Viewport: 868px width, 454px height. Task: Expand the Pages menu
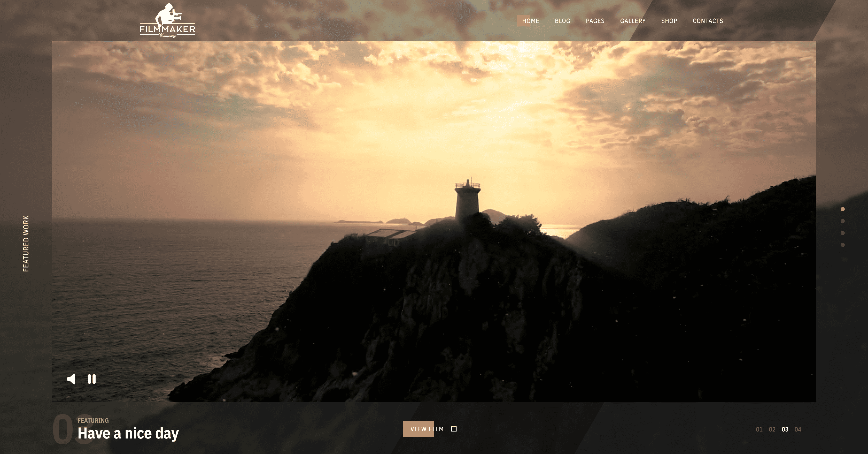coord(595,21)
